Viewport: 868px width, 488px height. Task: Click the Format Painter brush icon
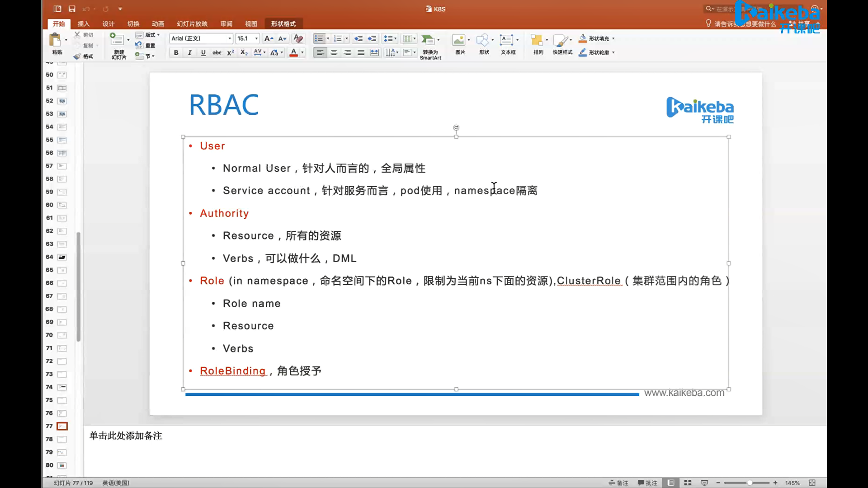(77, 56)
